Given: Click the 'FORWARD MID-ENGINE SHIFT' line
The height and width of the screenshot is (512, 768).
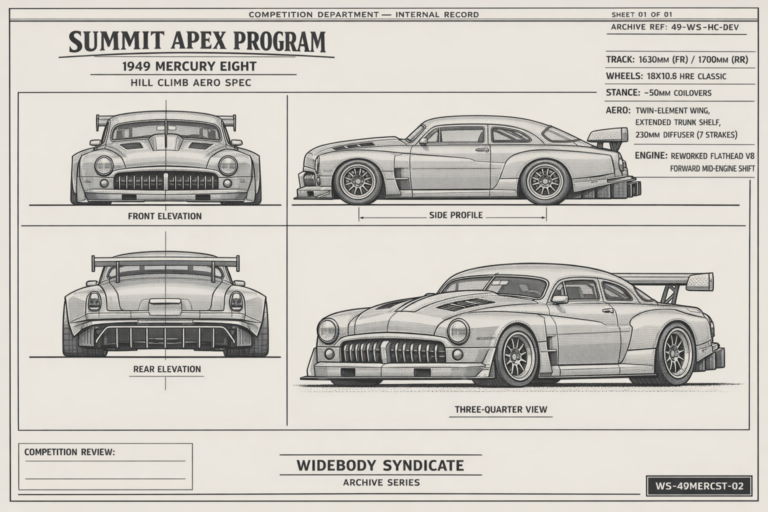Looking at the screenshot, I should tap(712, 169).
